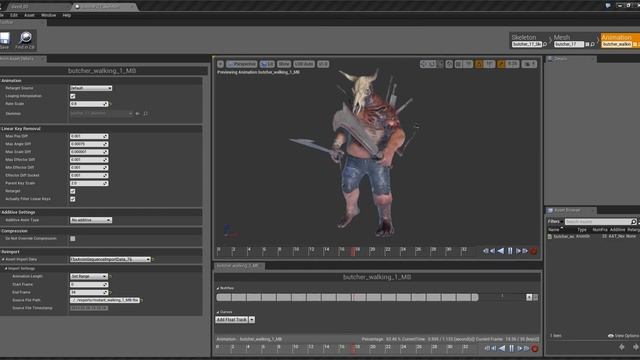
Task: Open the Help menu
Action: (67, 15)
